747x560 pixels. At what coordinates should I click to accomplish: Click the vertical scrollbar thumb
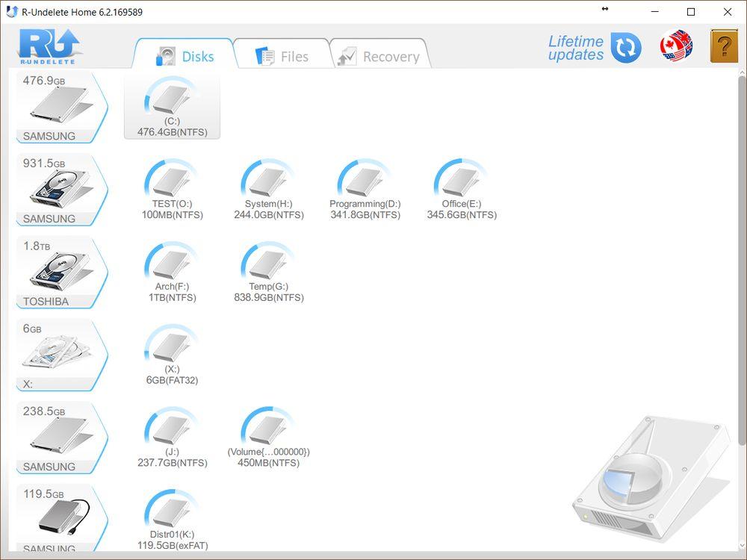pos(742,261)
